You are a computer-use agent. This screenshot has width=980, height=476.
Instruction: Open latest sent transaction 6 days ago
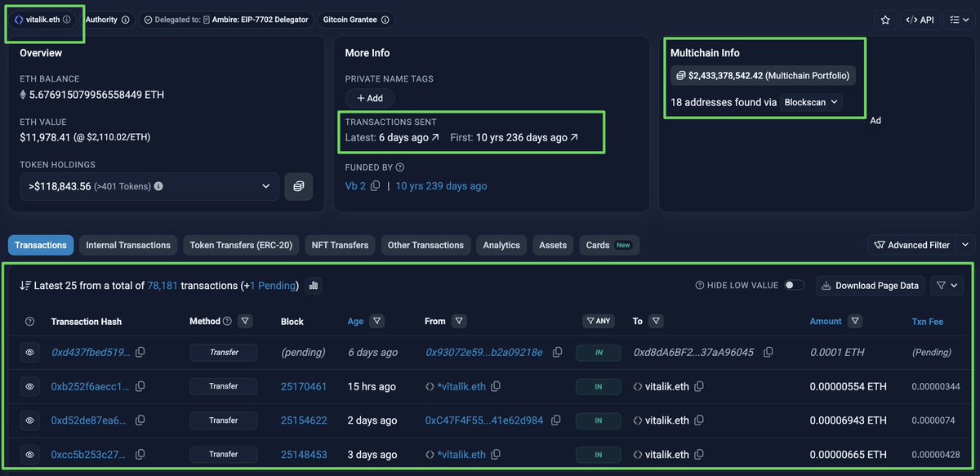pyautogui.click(x=409, y=137)
